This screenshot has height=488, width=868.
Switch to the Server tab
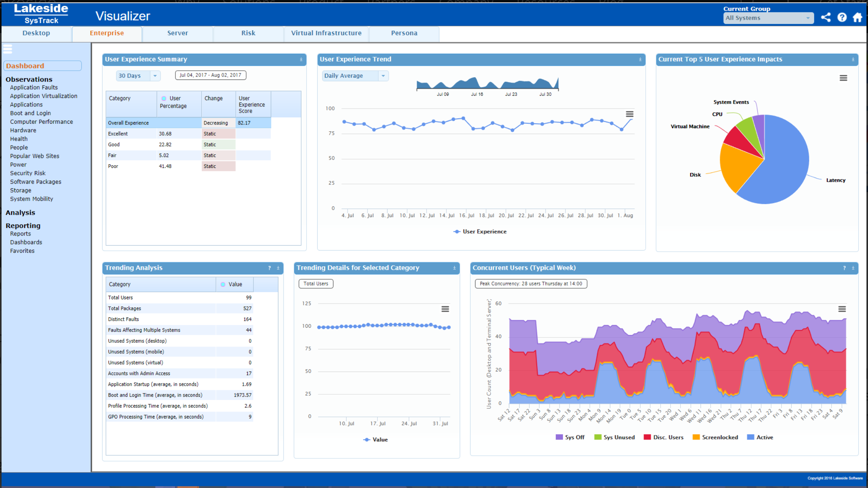pos(177,33)
